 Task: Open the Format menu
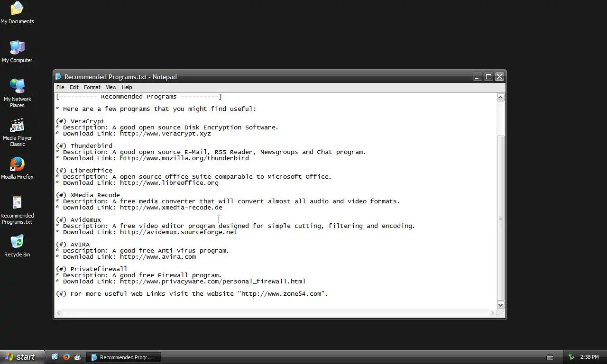tap(92, 87)
